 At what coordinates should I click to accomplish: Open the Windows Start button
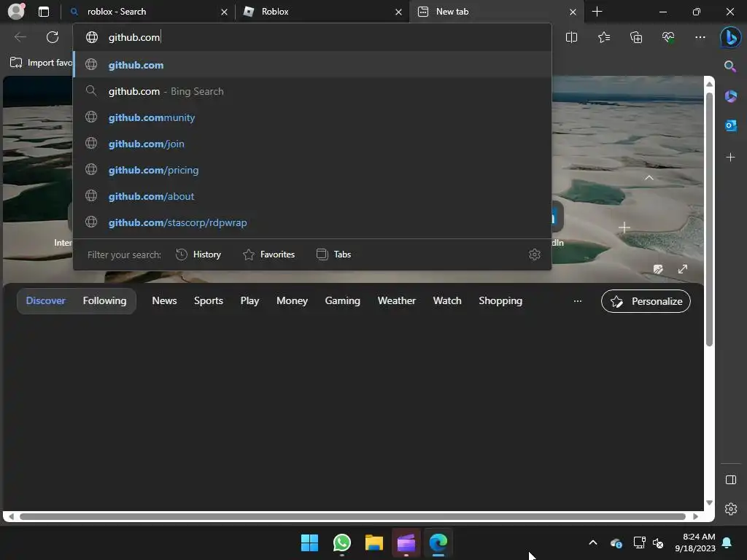pos(309,542)
